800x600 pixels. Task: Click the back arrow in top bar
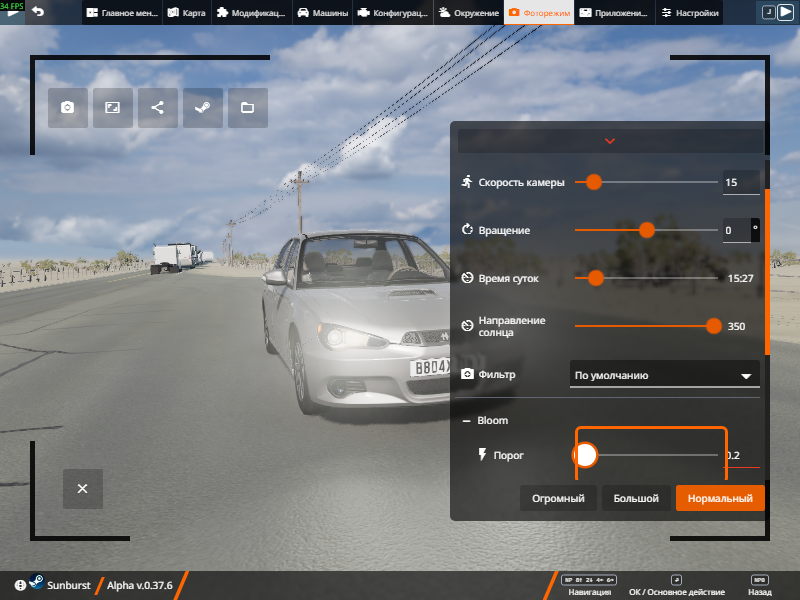coord(38,11)
